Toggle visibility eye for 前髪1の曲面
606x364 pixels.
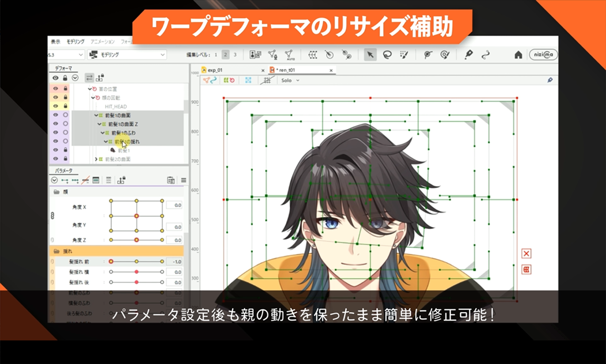point(55,115)
